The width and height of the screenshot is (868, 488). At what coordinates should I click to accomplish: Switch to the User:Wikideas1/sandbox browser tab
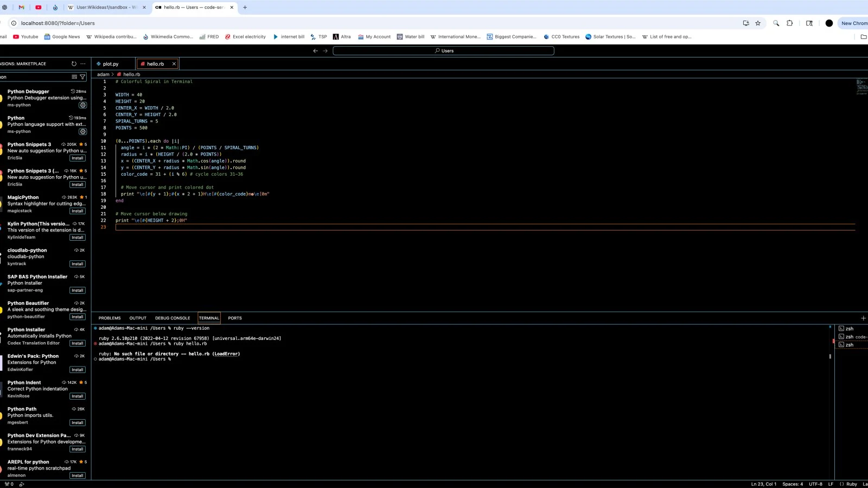point(106,8)
